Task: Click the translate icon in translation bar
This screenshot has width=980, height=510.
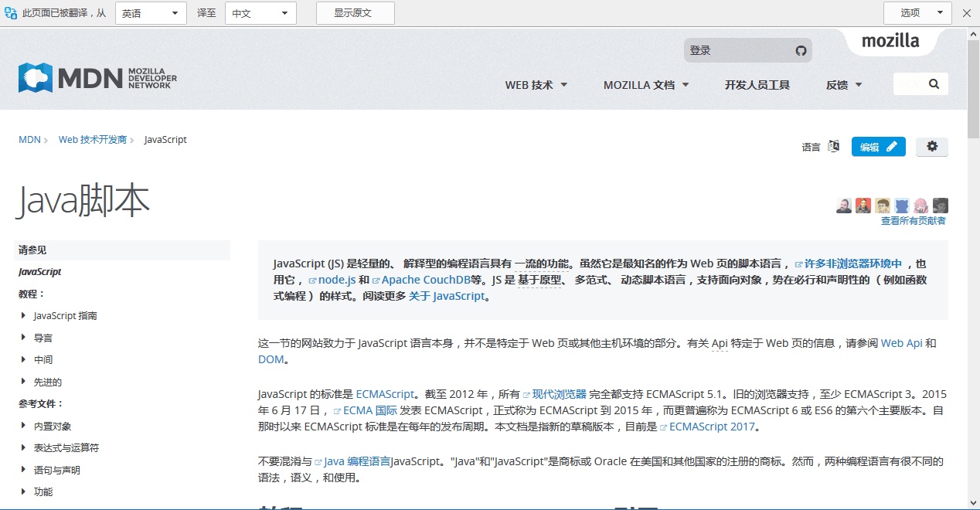Action: (x=11, y=13)
